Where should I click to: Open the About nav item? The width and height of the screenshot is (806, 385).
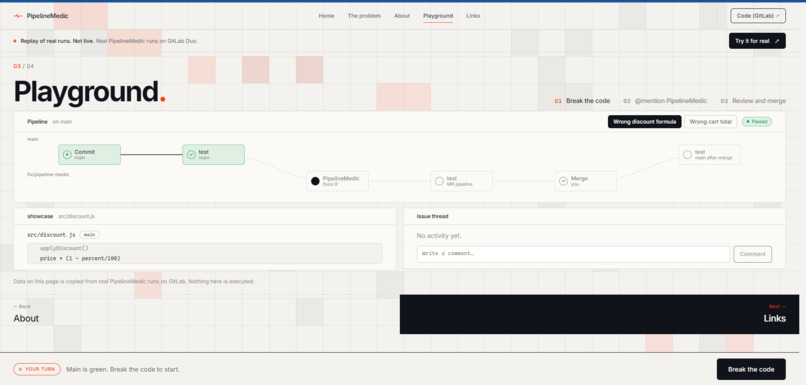click(402, 16)
